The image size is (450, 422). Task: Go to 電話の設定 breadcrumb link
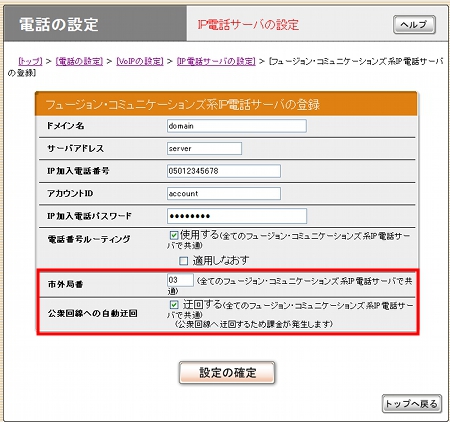pos(79,61)
